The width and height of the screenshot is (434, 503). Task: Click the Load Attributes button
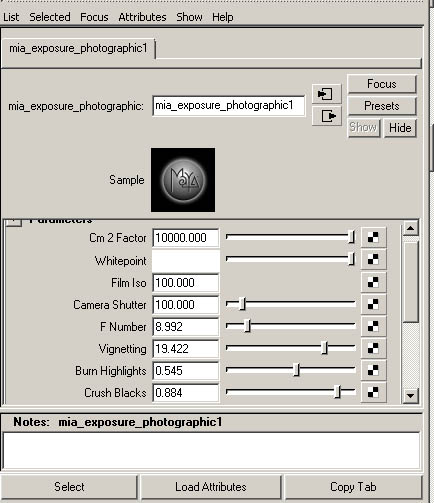[x=211, y=487]
